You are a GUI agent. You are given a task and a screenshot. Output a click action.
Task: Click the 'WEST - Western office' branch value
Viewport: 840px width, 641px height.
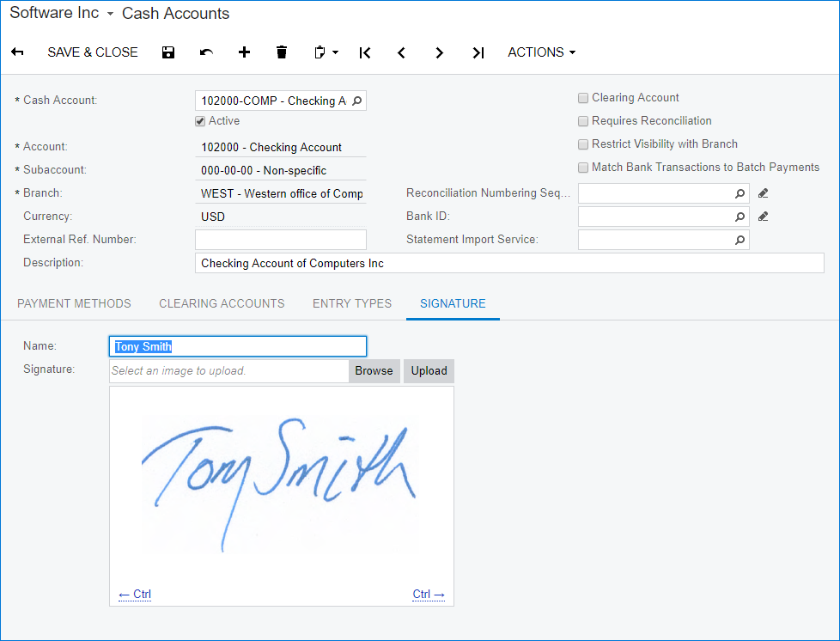pyautogui.click(x=282, y=193)
